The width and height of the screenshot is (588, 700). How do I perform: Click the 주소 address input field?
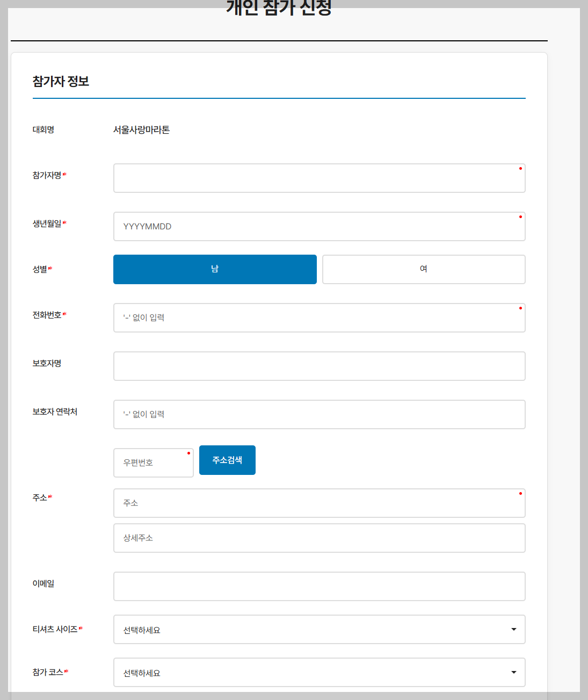click(x=319, y=503)
